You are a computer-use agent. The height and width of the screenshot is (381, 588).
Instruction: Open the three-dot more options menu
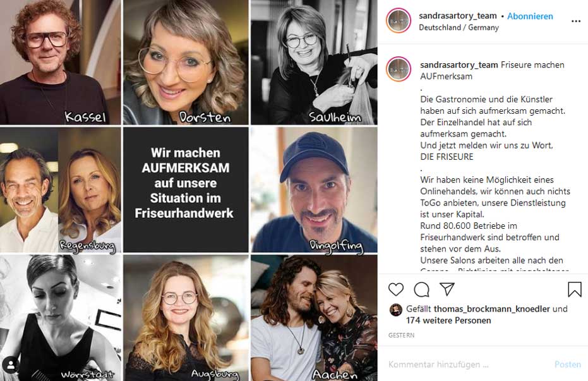[x=575, y=21]
